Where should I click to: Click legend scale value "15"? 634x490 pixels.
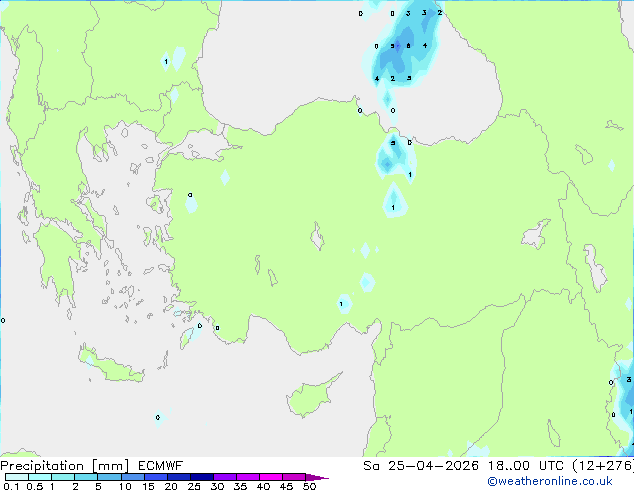[148, 486]
